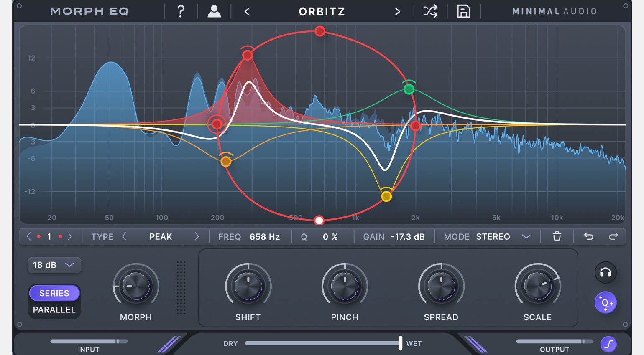Open the help question mark icon
Screen dimensions: 644x355
(x=181, y=11)
